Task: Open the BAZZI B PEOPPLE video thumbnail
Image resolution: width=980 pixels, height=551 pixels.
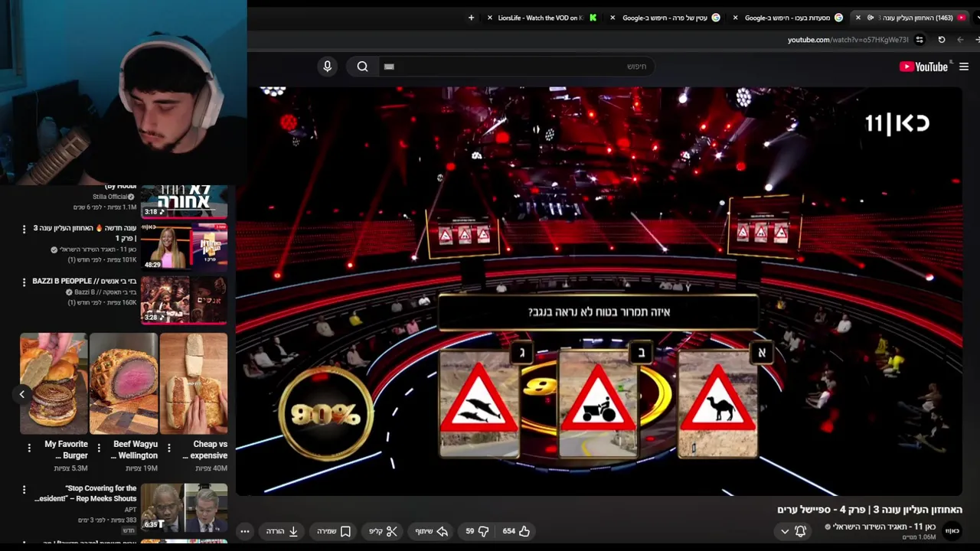Action: (x=184, y=300)
